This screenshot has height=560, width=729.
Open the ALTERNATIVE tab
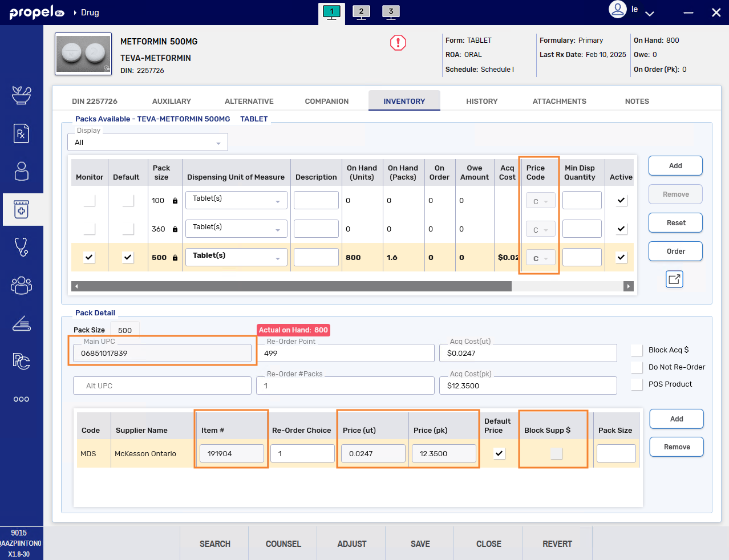[x=249, y=101]
